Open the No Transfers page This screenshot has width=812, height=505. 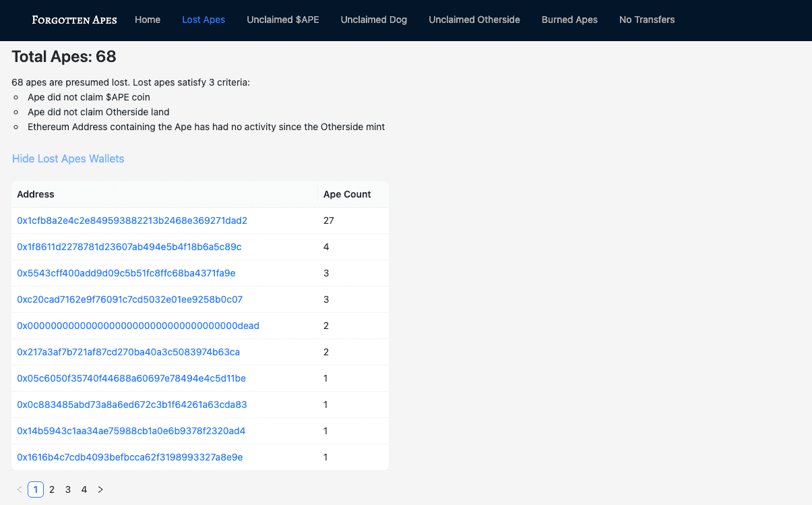[x=647, y=20]
